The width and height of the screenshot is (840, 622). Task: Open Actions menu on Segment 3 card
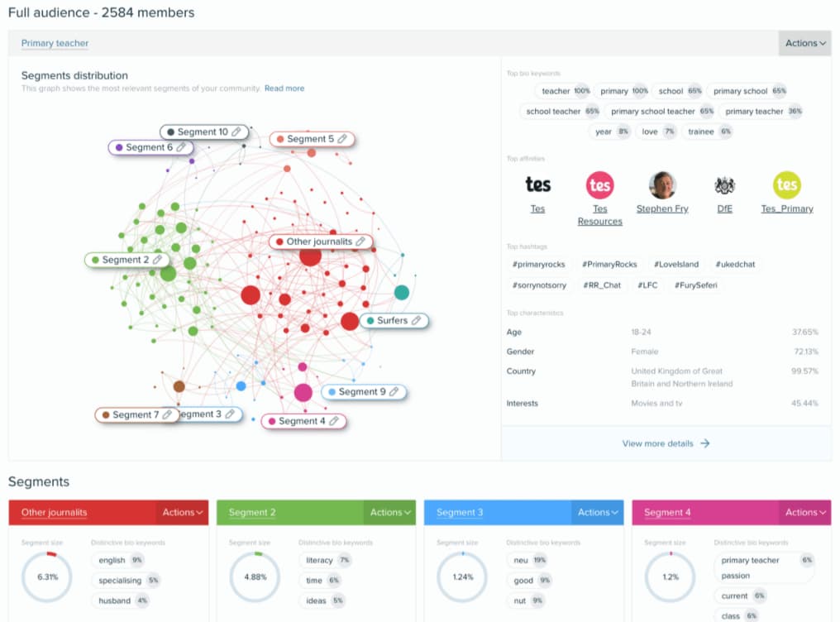coord(597,512)
